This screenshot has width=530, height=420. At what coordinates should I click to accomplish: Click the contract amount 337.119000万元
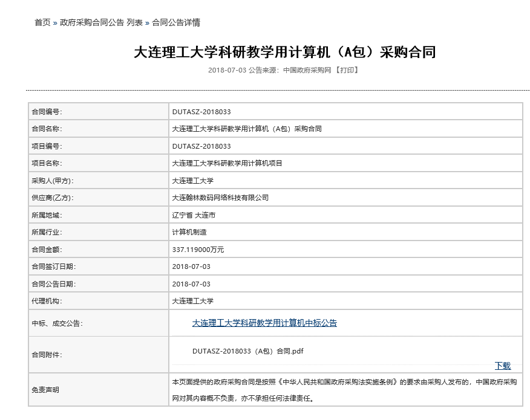(198, 250)
